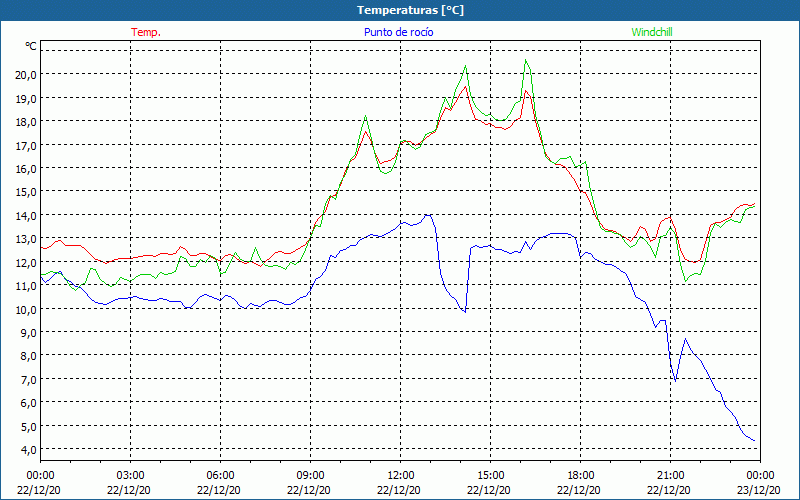Viewport: 800px width, 500px height.
Task: Click the 18,0 y-axis value
Action: point(27,121)
